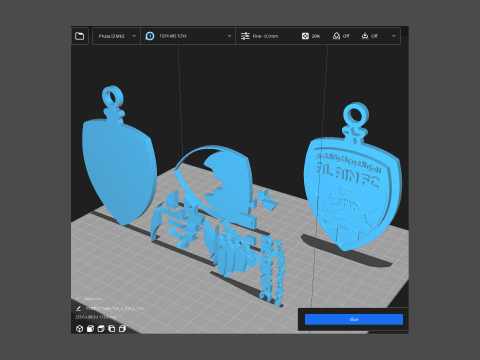Click the extruder 1 circle icon

click(150, 36)
